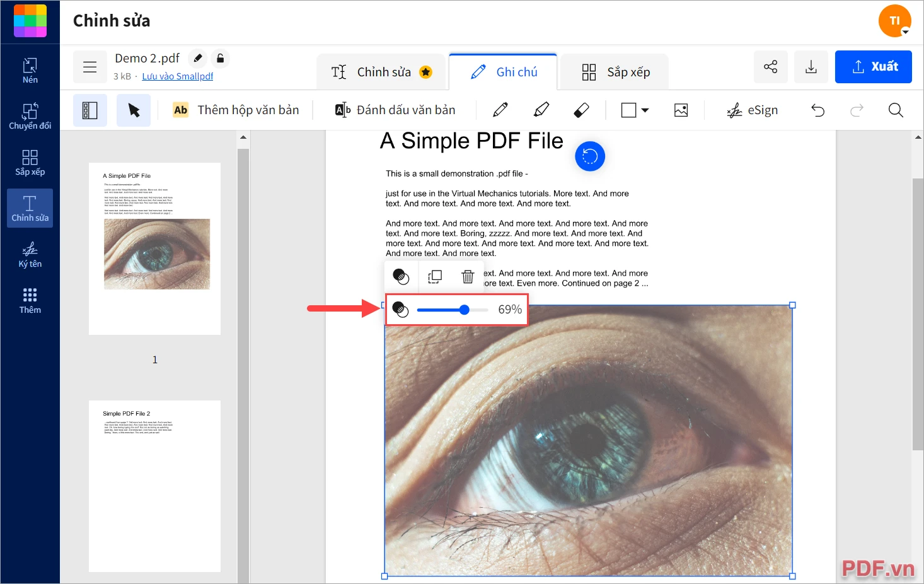Share the document
The image size is (924, 584).
[771, 67]
